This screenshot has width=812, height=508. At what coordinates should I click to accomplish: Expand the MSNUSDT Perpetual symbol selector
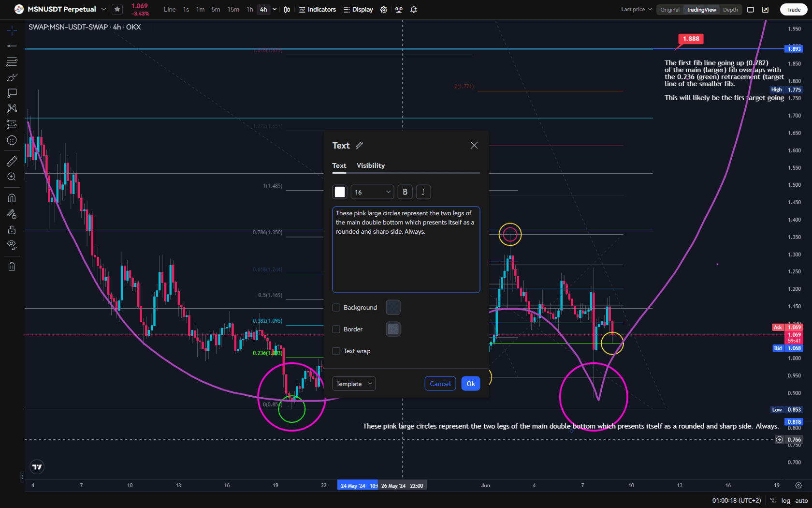[103, 9]
